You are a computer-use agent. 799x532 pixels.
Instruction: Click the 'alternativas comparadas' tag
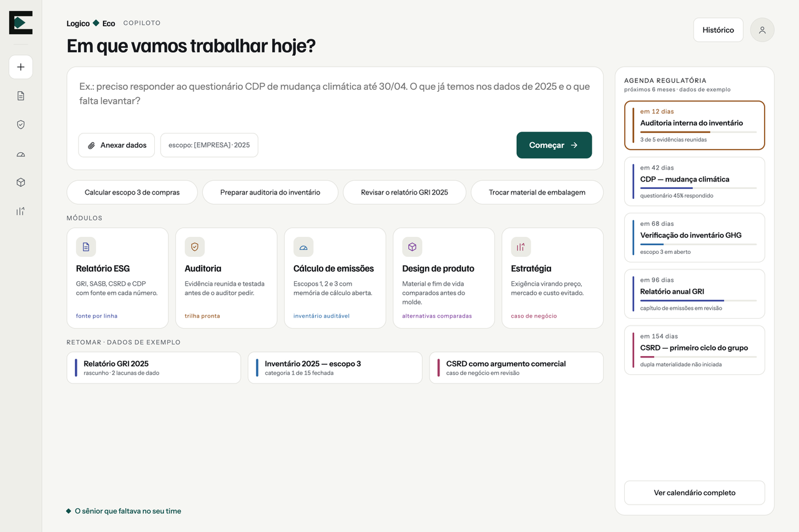click(x=437, y=316)
